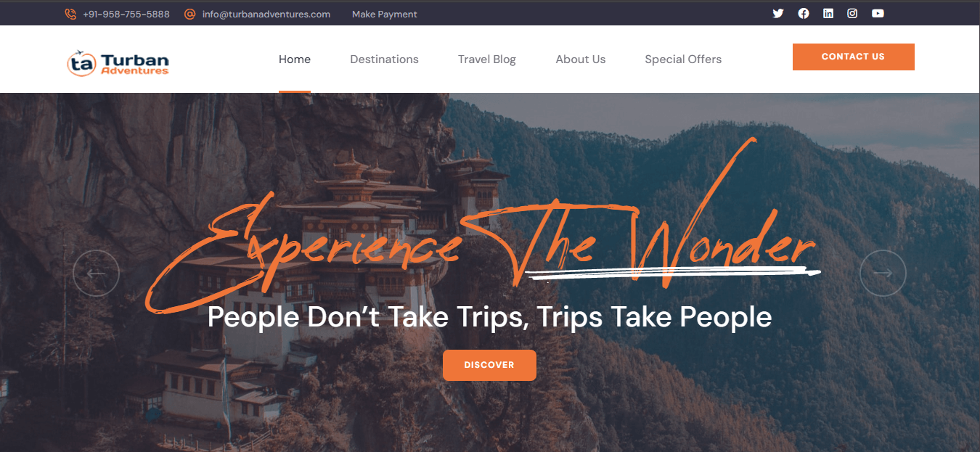980x452 pixels.
Task: Open the Instagram social icon
Action: coord(853,13)
